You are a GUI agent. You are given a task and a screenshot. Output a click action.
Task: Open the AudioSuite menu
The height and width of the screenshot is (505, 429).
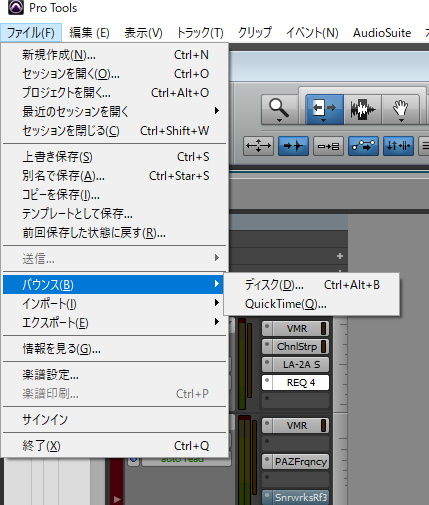382,33
